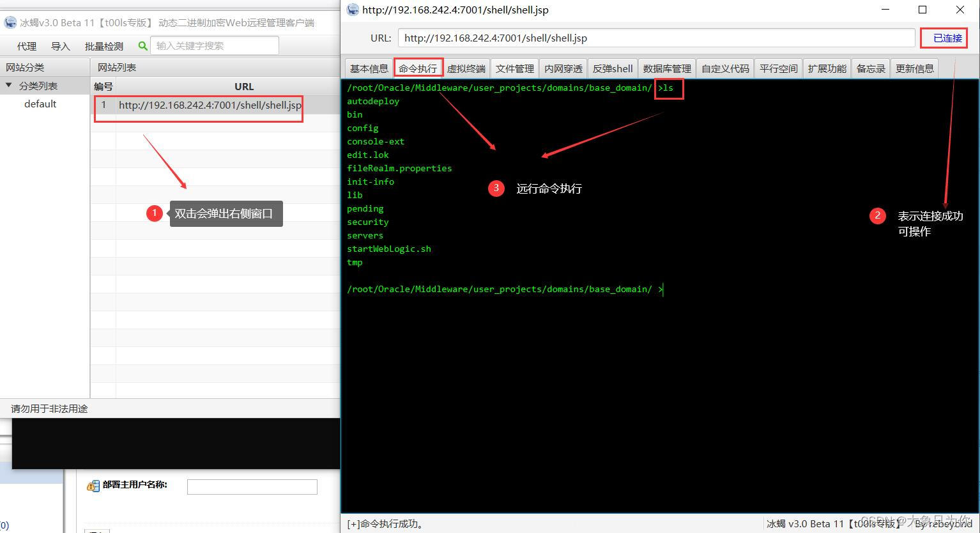Select the 反弹shell tab
This screenshot has width=980, height=533.
click(x=613, y=68)
